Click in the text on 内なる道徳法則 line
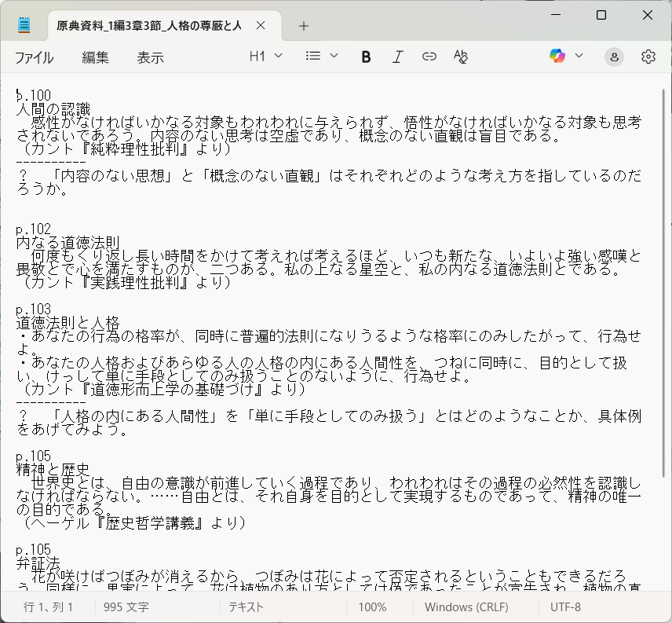672x623 pixels. click(68, 243)
